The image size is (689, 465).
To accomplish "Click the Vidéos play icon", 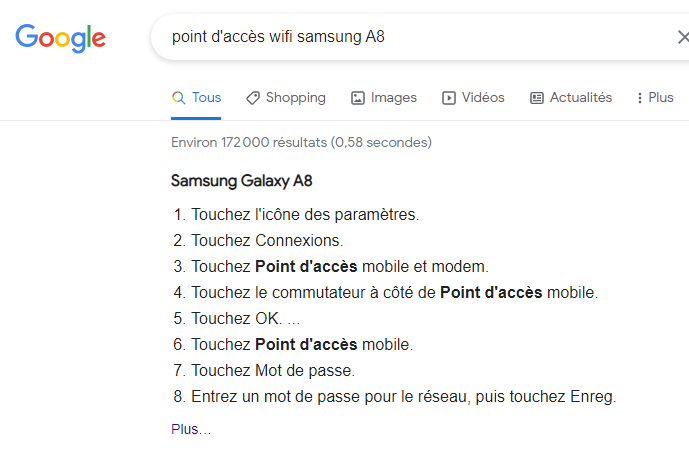I will [x=449, y=98].
